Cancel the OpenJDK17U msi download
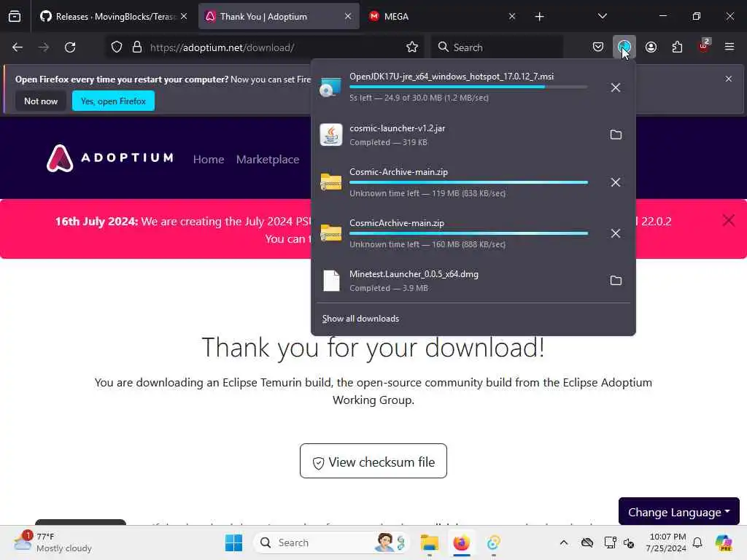Screen dimensions: 747x560 tap(616, 87)
